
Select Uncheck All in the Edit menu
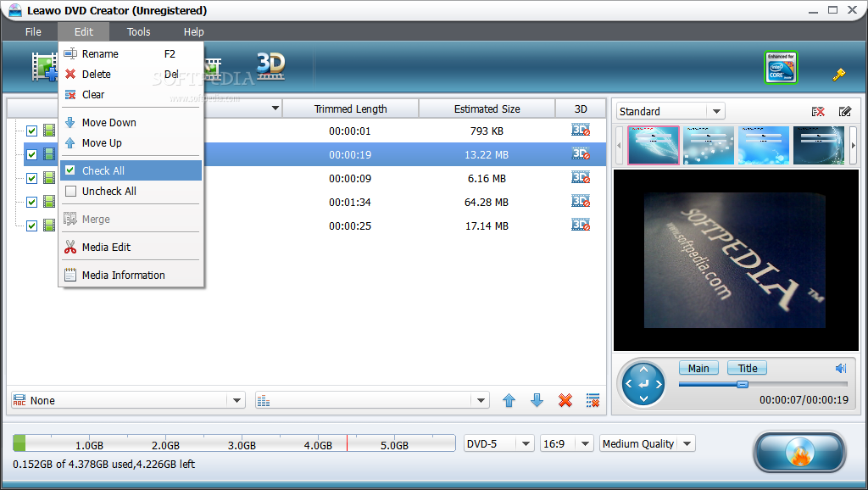131,191
